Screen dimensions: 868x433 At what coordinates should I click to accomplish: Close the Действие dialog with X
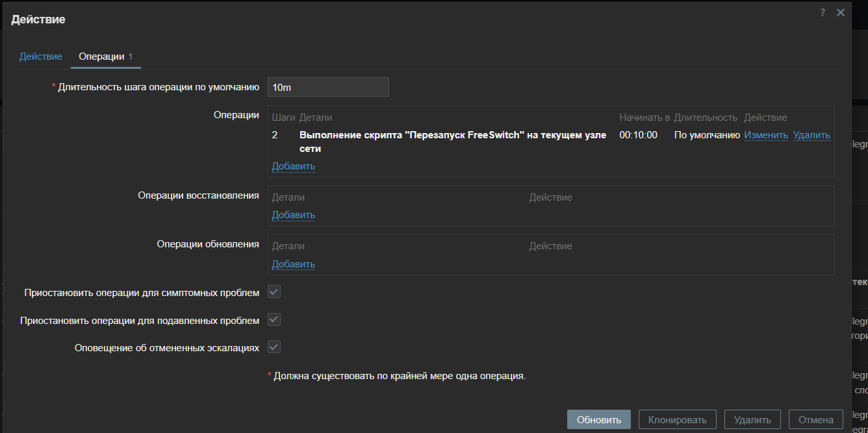click(x=841, y=13)
